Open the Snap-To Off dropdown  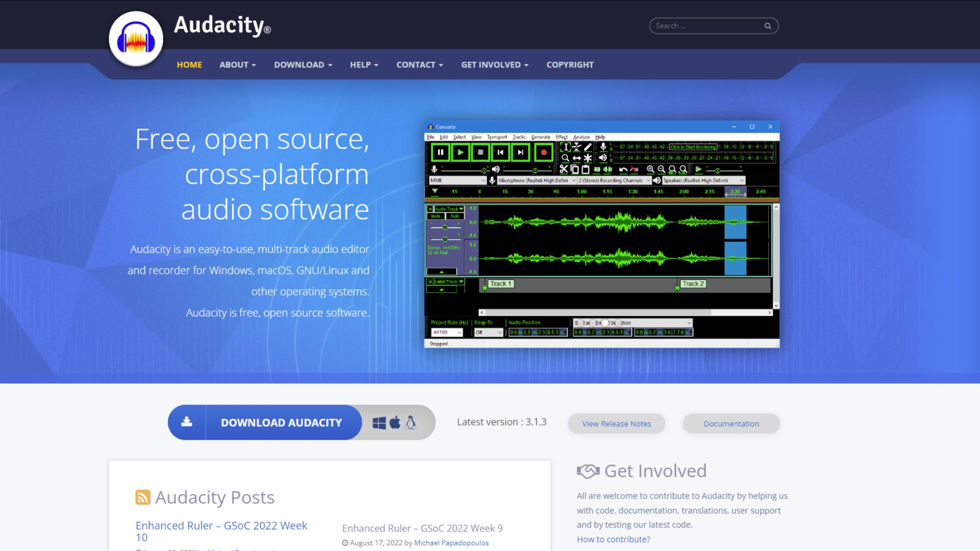(x=489, y=333)
